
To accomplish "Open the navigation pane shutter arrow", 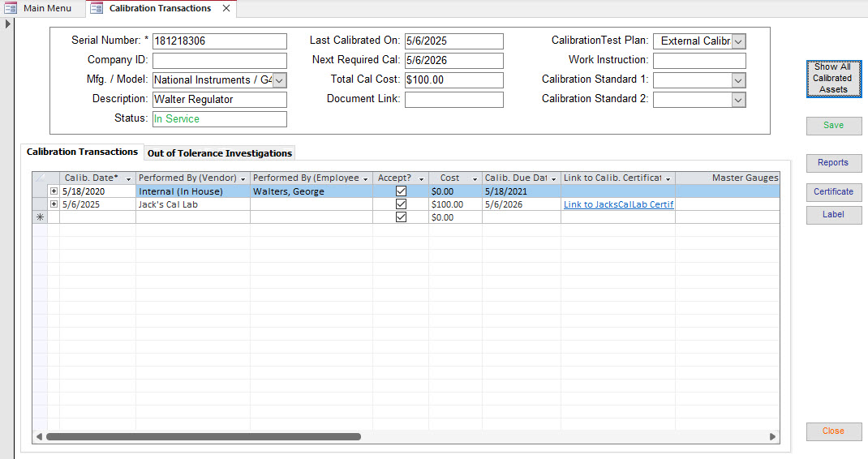I will [8, 24].
